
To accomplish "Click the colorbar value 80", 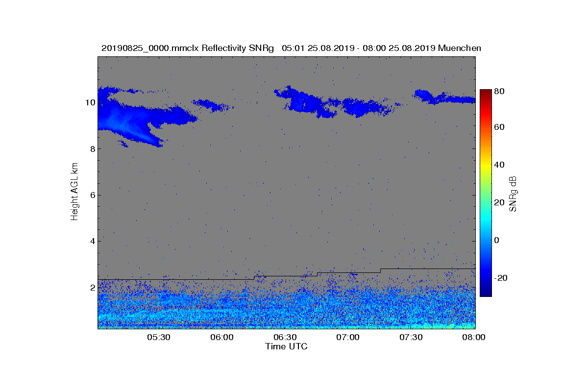I will 500,91.
